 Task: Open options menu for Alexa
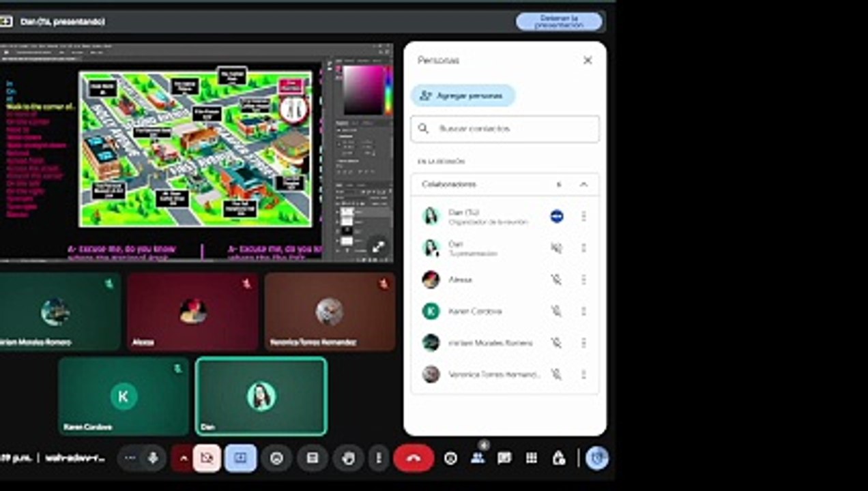583,280
